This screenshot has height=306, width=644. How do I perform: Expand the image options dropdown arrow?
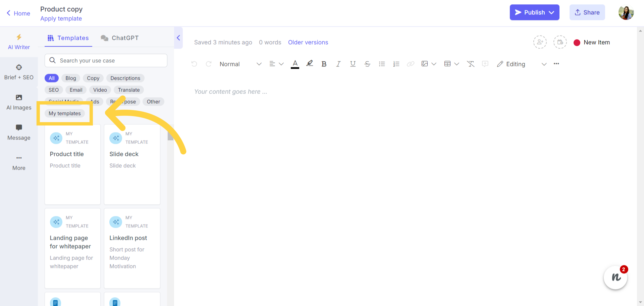tap(434, 64)
